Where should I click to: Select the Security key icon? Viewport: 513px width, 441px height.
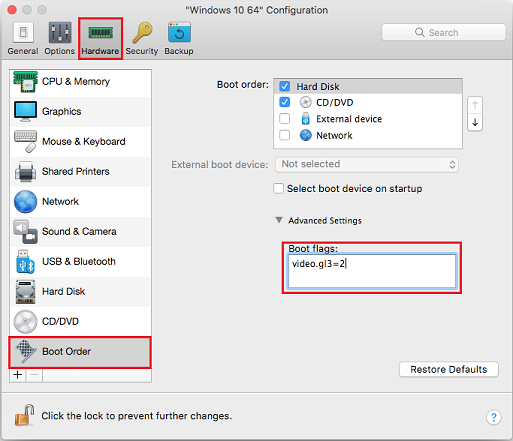[x=142, y=33]
